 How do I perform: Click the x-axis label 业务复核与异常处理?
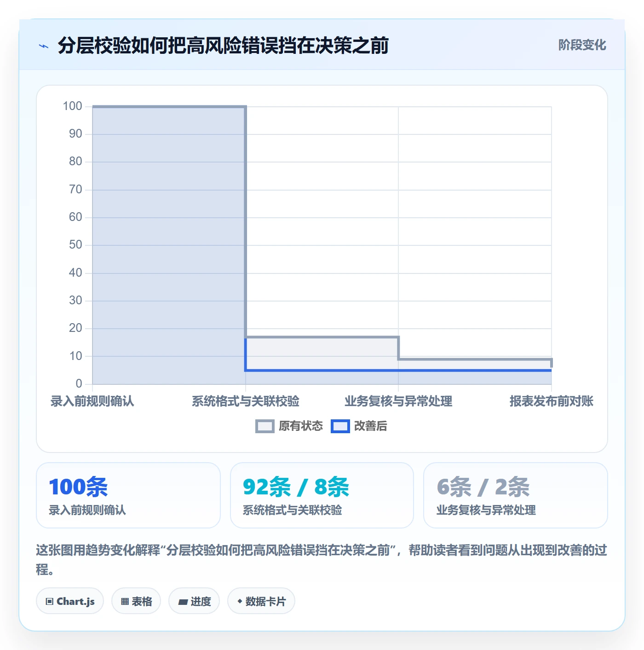pos(398,401)
